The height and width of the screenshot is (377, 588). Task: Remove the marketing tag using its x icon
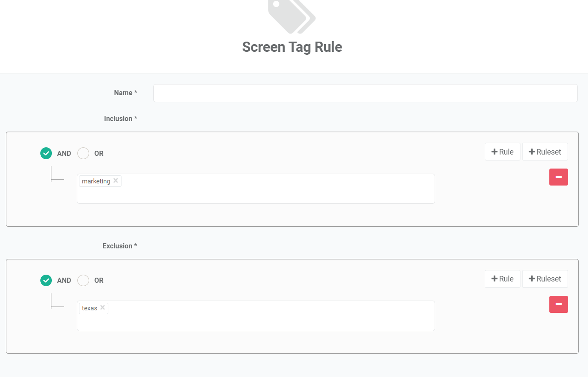click(116, 180)
